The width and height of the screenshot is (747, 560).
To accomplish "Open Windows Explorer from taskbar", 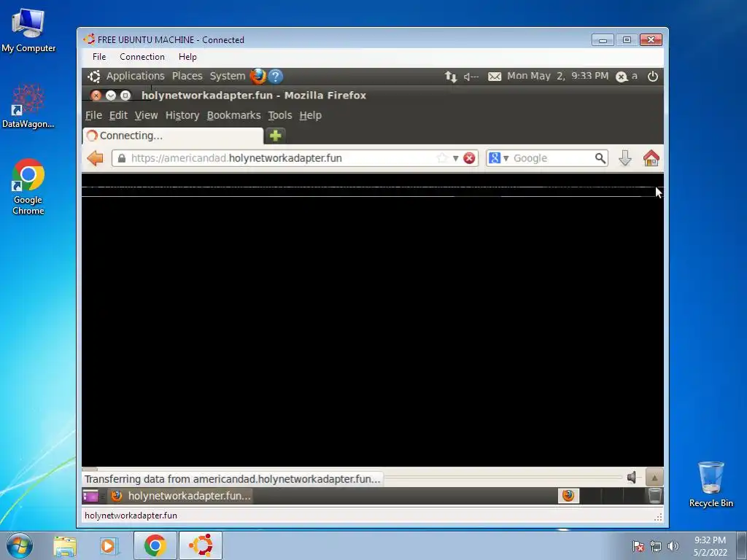I will tap(65, 546).
